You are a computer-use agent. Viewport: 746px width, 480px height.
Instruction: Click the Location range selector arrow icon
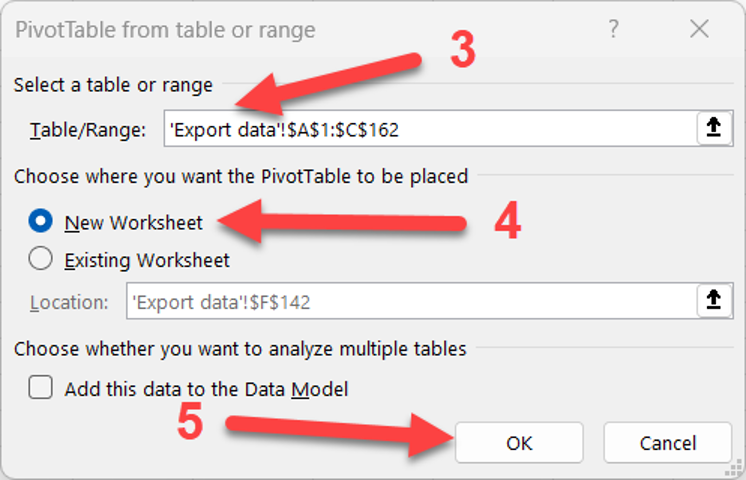714,301
